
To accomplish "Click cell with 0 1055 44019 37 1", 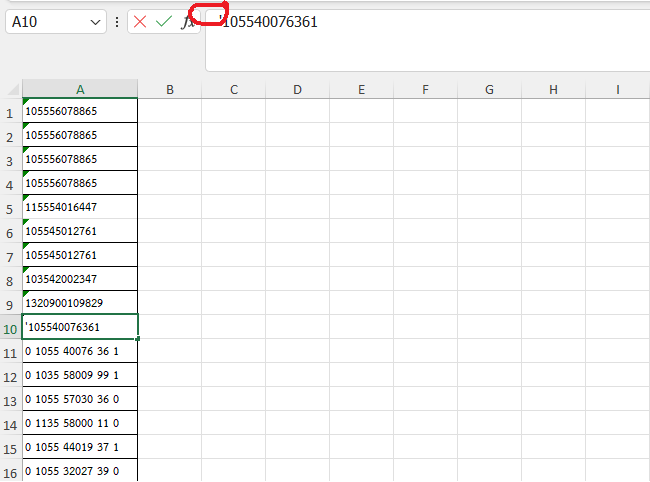I will click(x=80, y=447).
